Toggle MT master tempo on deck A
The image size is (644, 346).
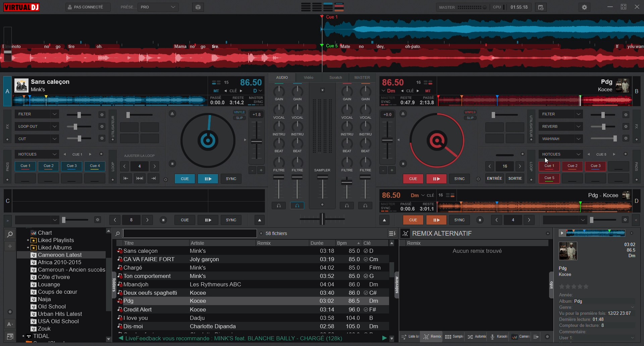[216, 91]
